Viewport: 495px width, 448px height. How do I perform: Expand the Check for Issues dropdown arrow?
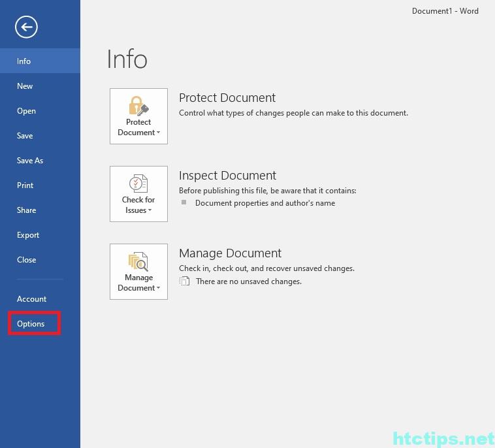[x=150, y=211]
